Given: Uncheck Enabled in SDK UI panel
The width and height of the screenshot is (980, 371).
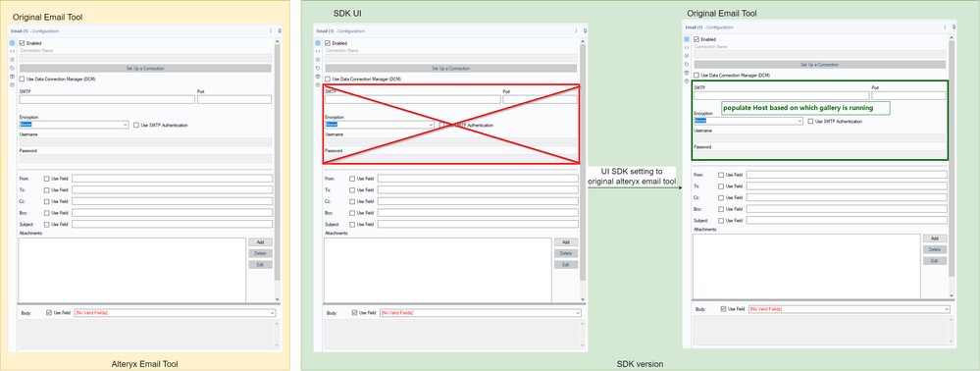Looking at the screenshot, I should click(x=328, y=42).
